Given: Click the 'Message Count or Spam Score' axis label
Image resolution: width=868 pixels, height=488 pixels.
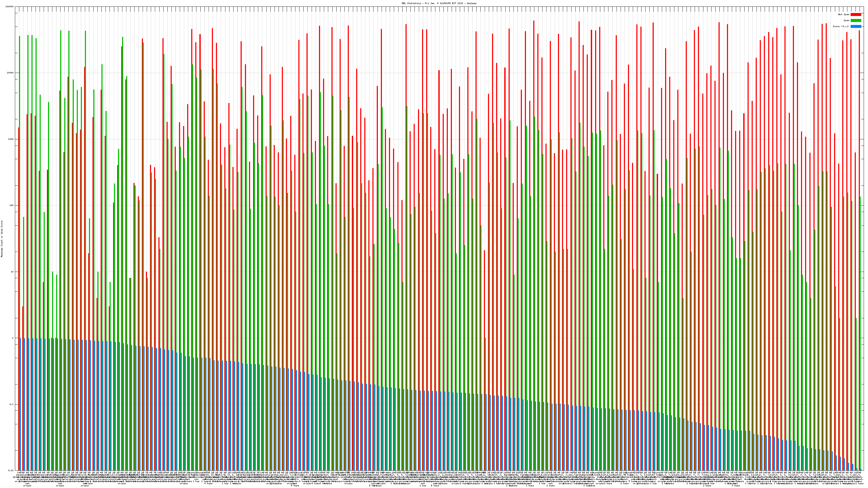Looking at the screenshot, I should click(x=2, y=239).
